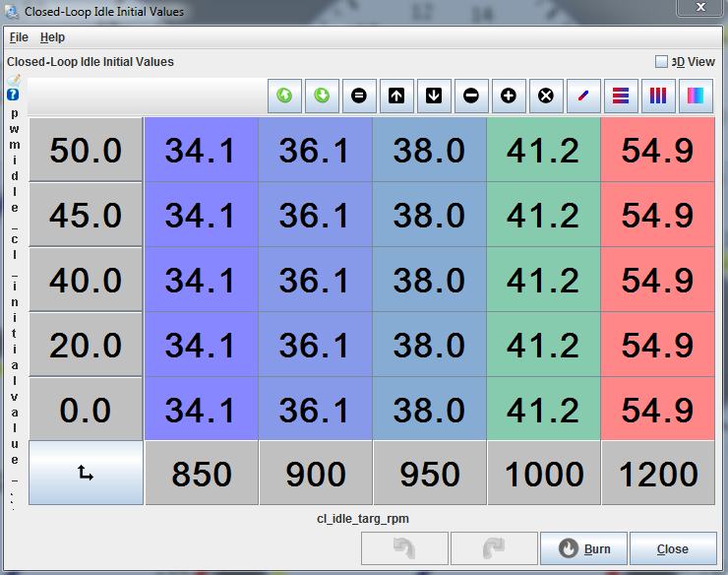Open the File menu
This screenshot has width=728, height=575.
19,37
